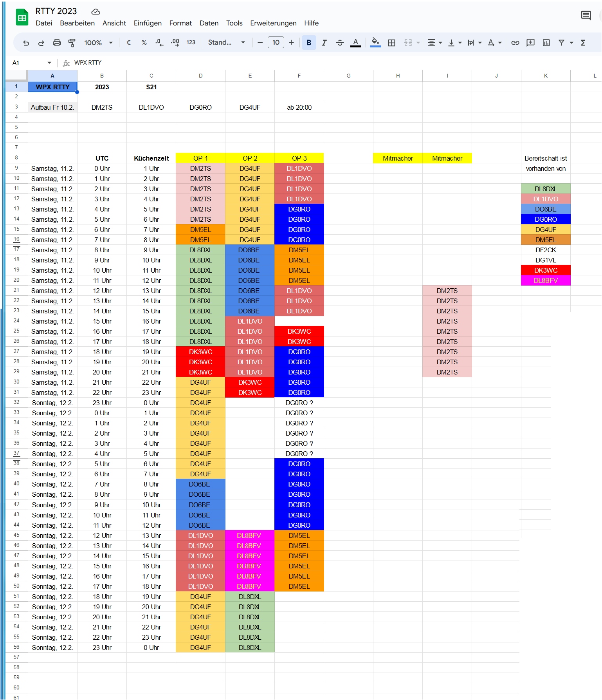
Task: Click the document title RTTY 2023
Action: click(56, 11)
